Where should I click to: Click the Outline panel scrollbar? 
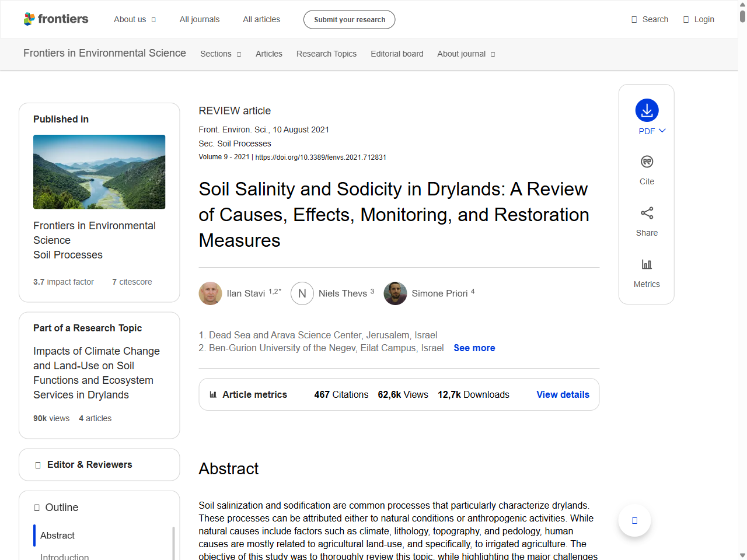[x=173, y=542]
